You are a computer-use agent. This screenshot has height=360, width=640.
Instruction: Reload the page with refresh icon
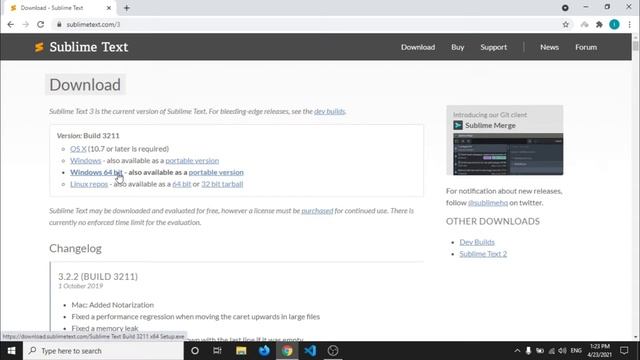coord(40,24)
